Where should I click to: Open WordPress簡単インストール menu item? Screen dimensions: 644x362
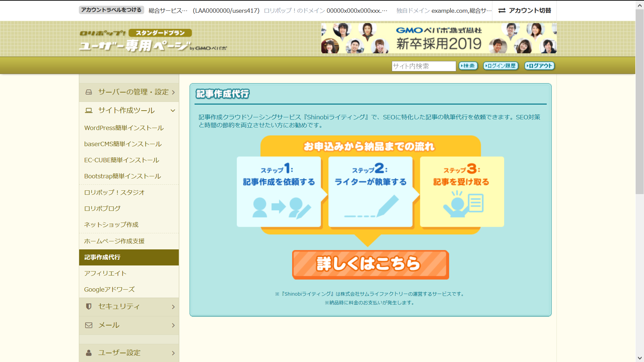124,128
